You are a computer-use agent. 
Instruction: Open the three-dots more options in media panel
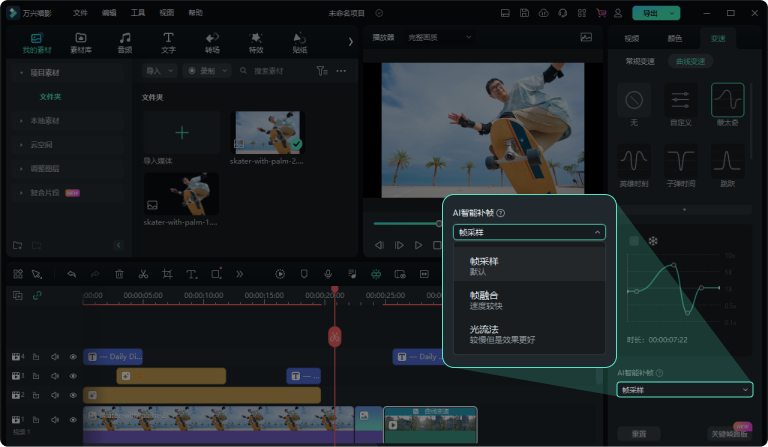coord(341,71)
